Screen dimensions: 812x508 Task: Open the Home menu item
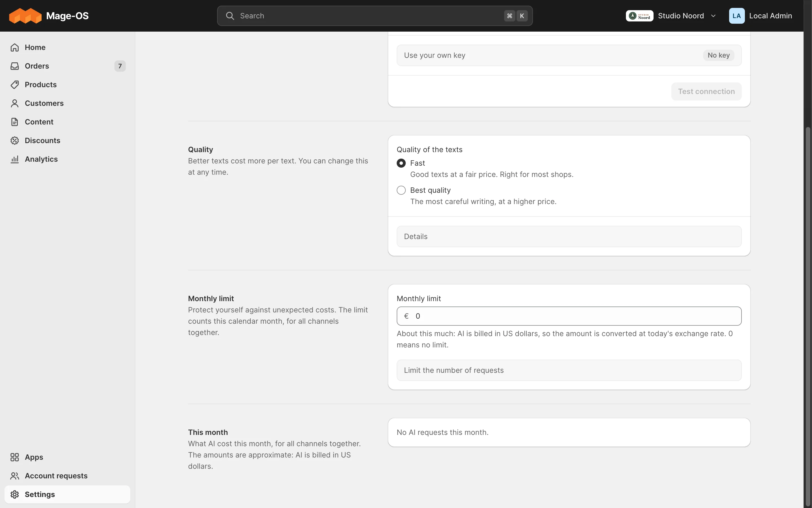point(67,47)
